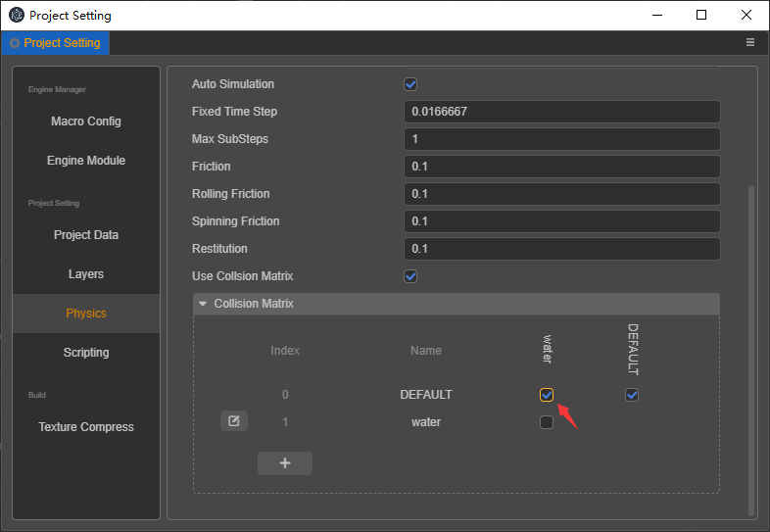Toggle DEFAULT row DEFAULT column checkbox
The image size is (770, 532).
[x=632, y=395]
